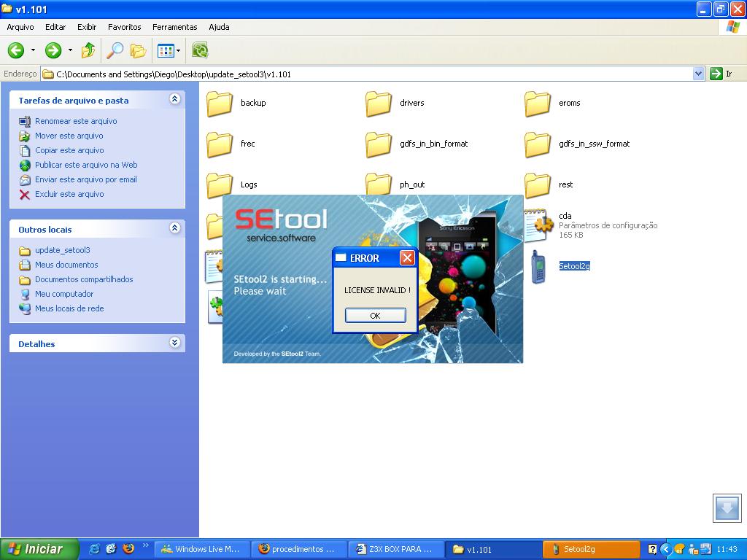747x560 pixels.
Task: Collapse the Tarefas de arquivo e pasta panel
Action: pos(175,99)
